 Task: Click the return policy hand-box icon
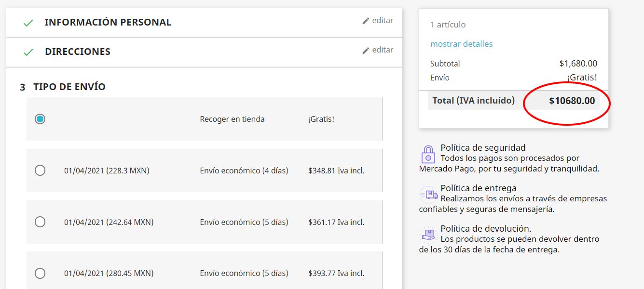click(x=428, y=235)
